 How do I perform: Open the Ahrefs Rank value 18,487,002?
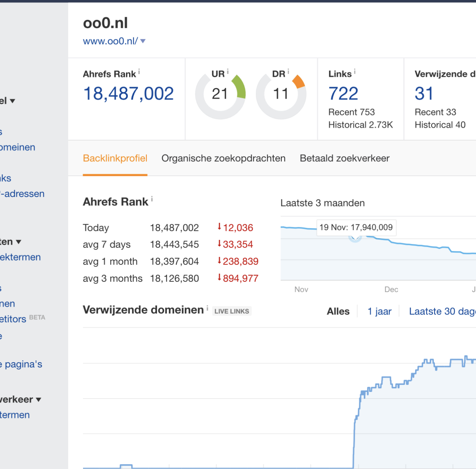coord(129,93)
